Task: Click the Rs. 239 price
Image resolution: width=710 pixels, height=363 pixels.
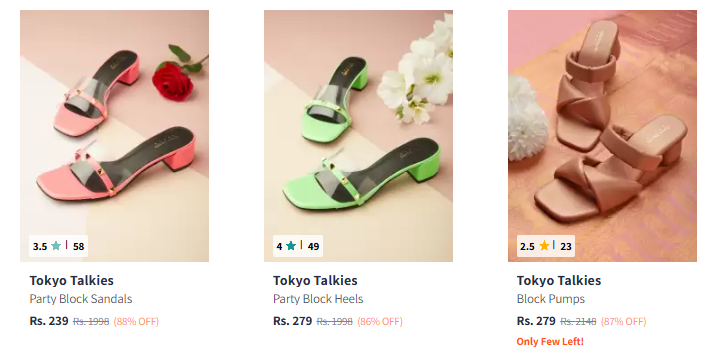Action: (49, 321)
